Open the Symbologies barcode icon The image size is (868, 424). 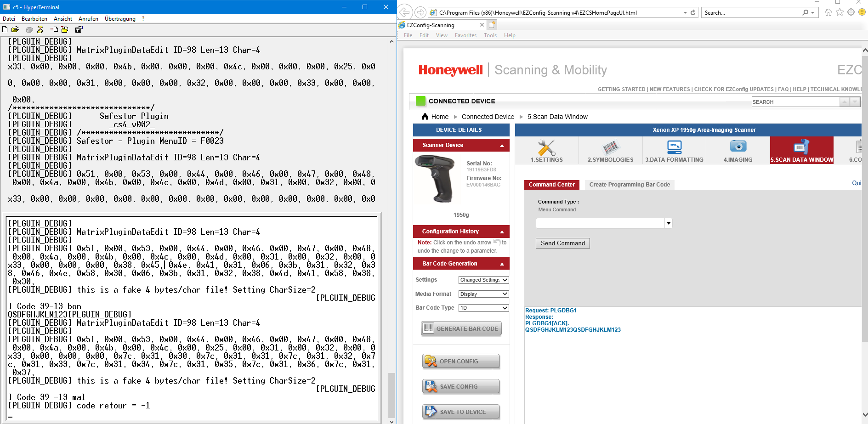click(x=610, y=149)
